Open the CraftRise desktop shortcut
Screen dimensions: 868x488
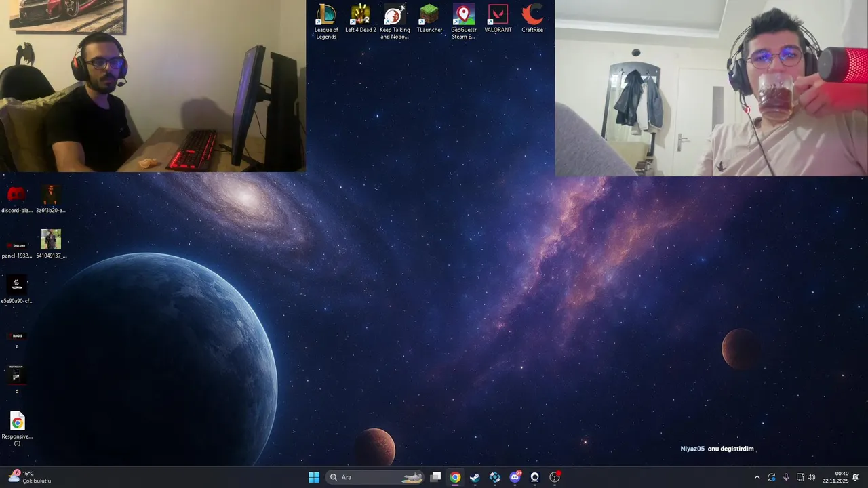[532, 19]
